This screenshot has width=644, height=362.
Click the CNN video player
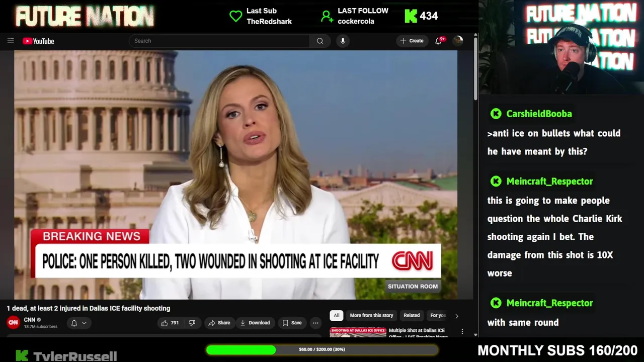tap(235, 174)
